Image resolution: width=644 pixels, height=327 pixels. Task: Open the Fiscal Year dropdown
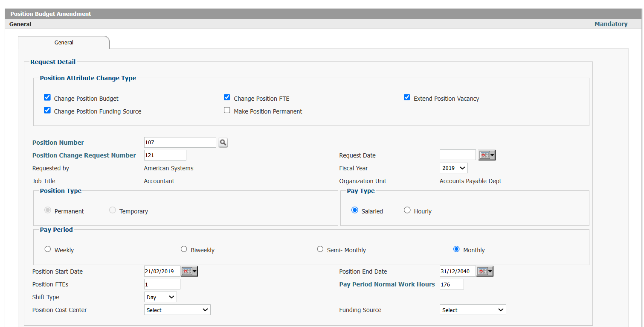click(x=453, y=168)
